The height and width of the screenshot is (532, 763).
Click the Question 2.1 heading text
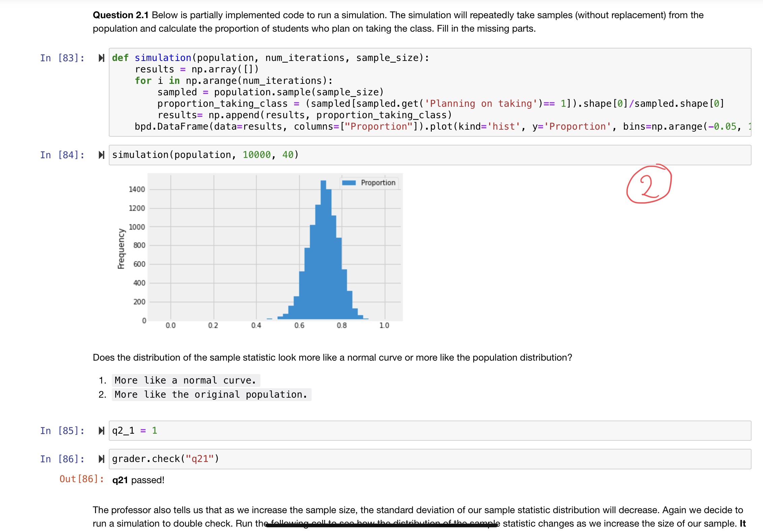click(120, 15)
